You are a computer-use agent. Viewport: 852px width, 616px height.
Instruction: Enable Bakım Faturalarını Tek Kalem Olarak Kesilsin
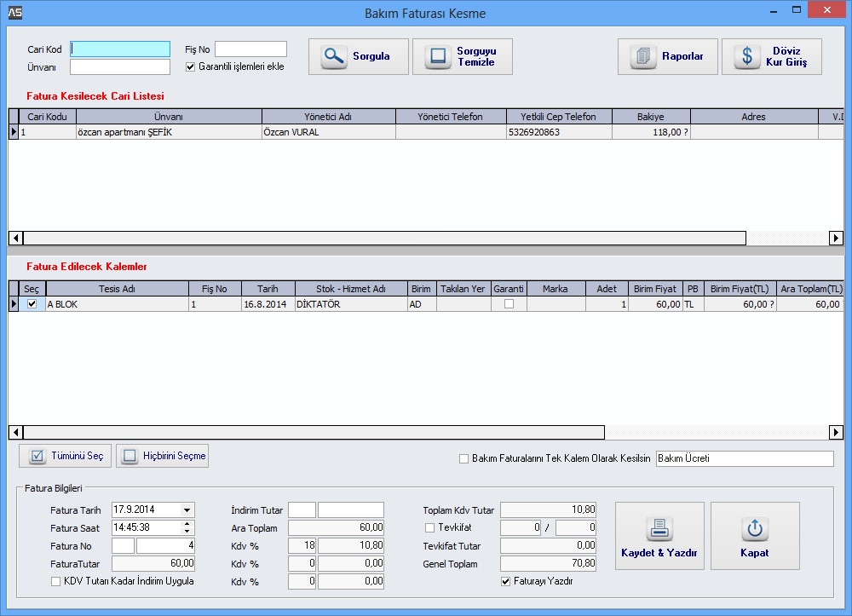(x=463, y=459)
